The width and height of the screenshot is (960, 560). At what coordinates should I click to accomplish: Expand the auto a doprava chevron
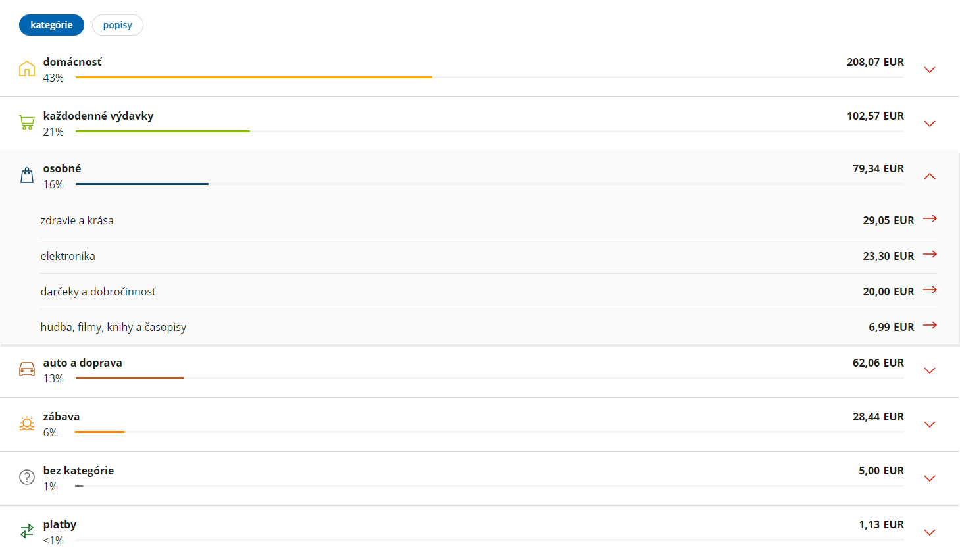click(930, 370)
